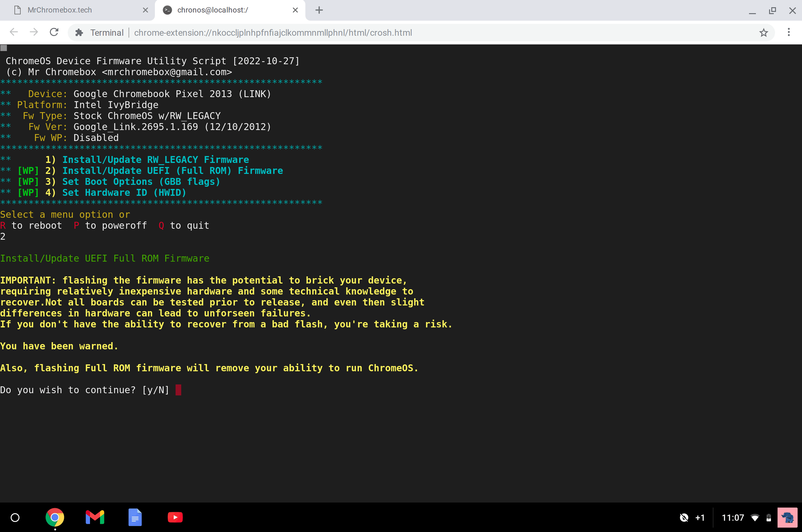Close the MrChromebox.tech tab

[x=145, y=10]
